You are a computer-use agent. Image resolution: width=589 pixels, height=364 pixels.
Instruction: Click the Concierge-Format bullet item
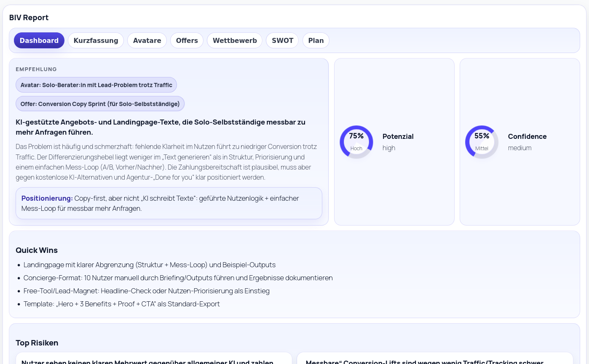pos(178,278)
